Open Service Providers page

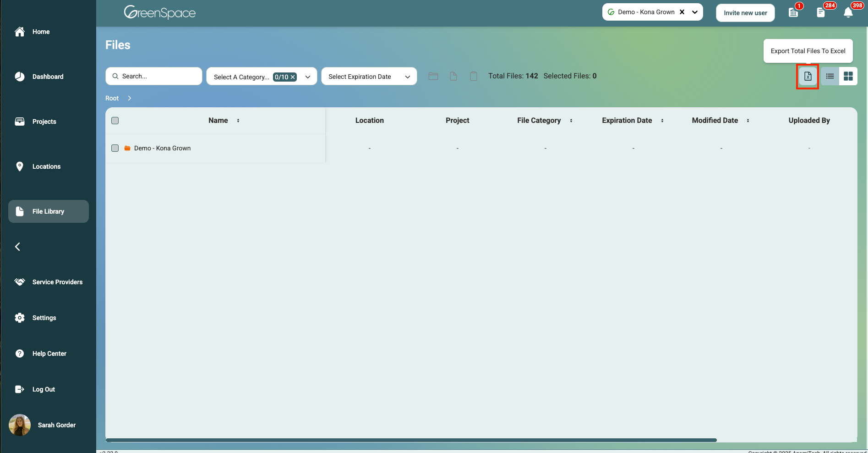[x=48, y=282]
